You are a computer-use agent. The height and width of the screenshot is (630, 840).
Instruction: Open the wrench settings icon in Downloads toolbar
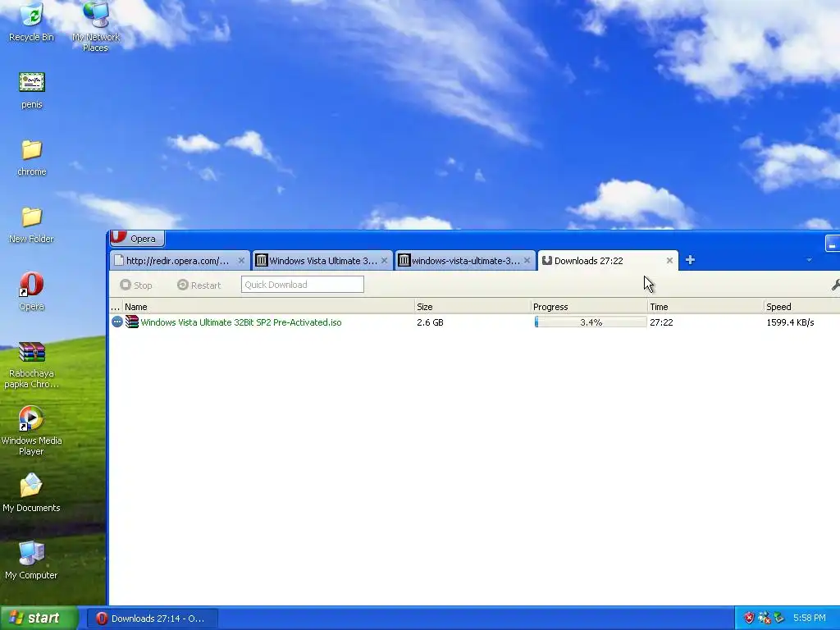834,285
